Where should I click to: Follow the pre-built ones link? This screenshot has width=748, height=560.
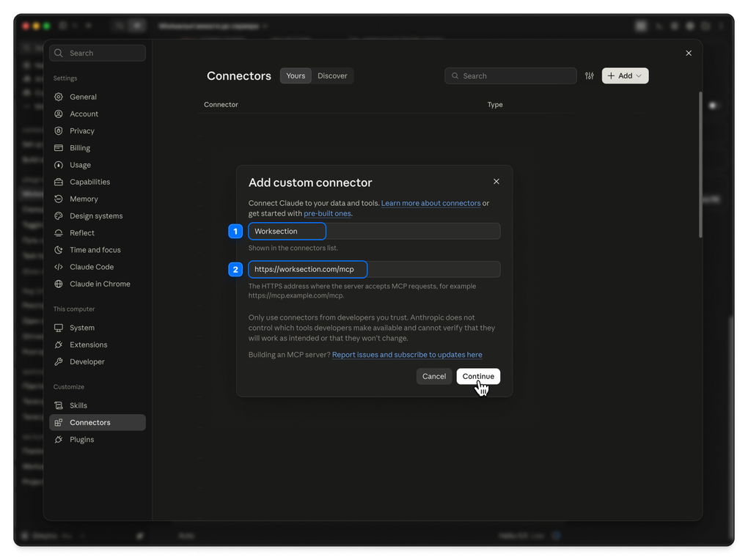[x=327, y=214]
